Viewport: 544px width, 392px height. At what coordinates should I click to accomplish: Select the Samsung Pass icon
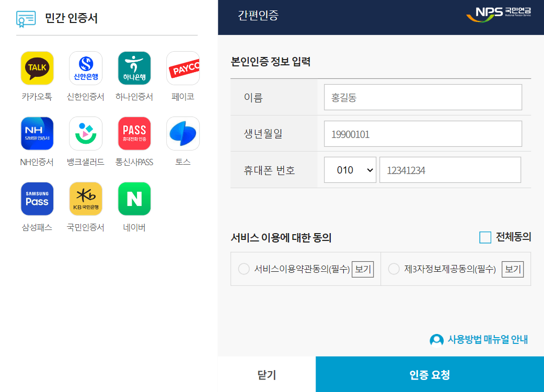coord(37,199)
